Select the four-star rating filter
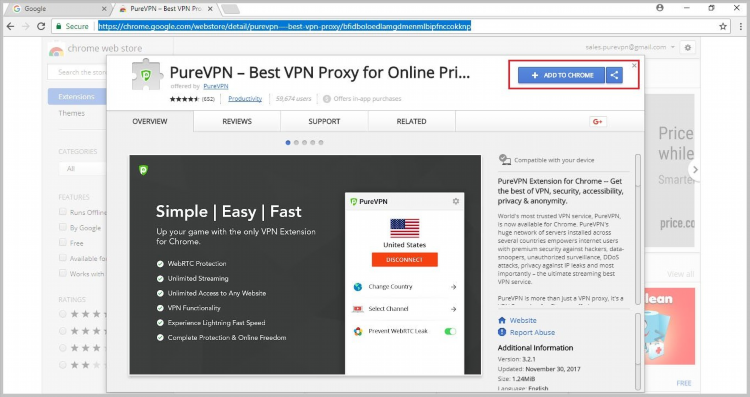750x397 pixels. coord(63,331)
